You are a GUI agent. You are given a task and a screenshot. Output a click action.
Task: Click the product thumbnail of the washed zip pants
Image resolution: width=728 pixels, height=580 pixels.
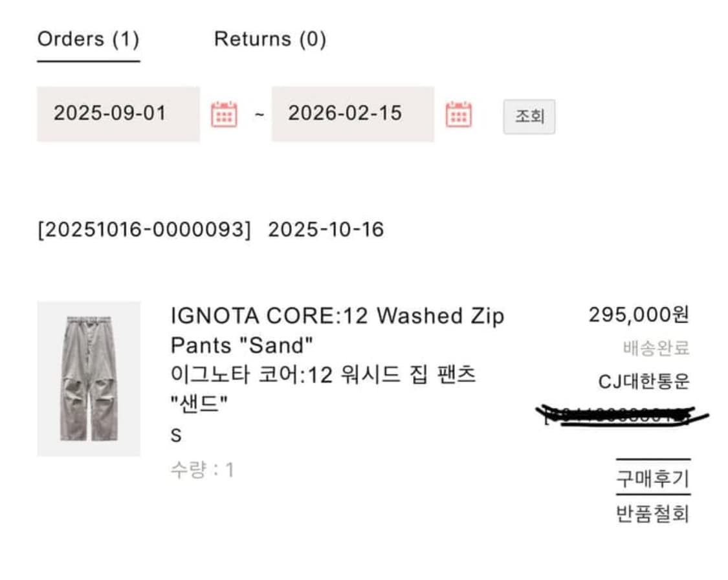point(89,375)
